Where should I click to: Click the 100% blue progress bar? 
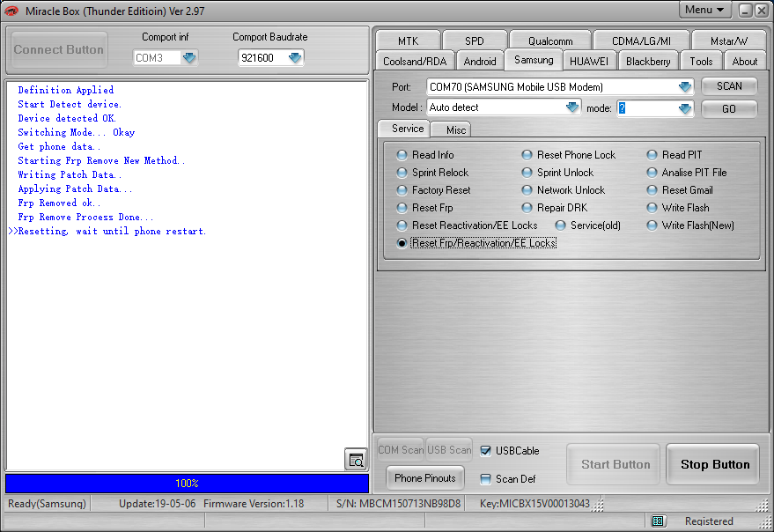point(187,483)
